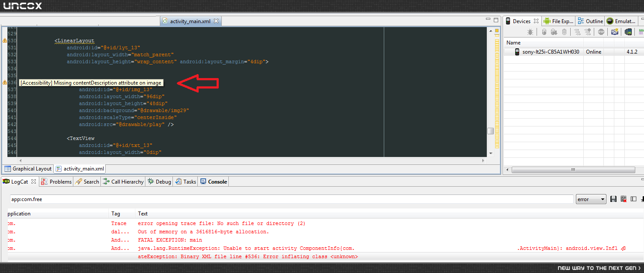Maximize the editor area panel

(x=496, y=20)
